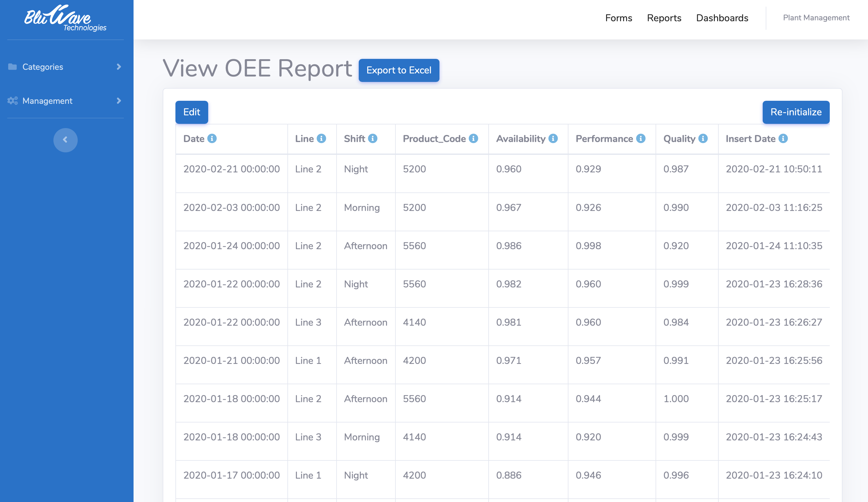The height and width of the screenshot is (502, 868).
Task: Open the Dashboards menu
Action: pos(722,18)
